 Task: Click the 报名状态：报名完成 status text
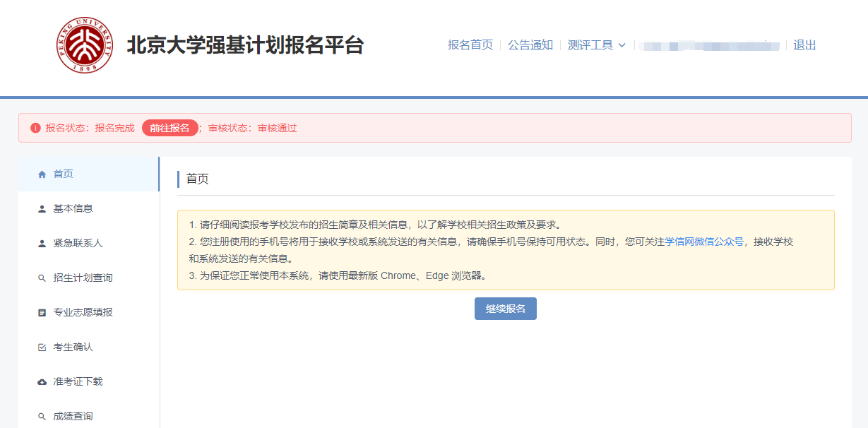pos(90,128)
